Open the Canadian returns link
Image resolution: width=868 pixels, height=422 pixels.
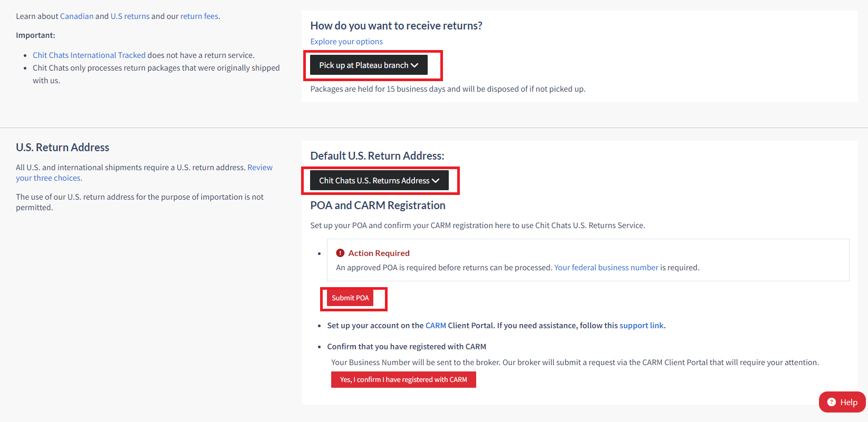pyautogui.click(x=76, y=16)
